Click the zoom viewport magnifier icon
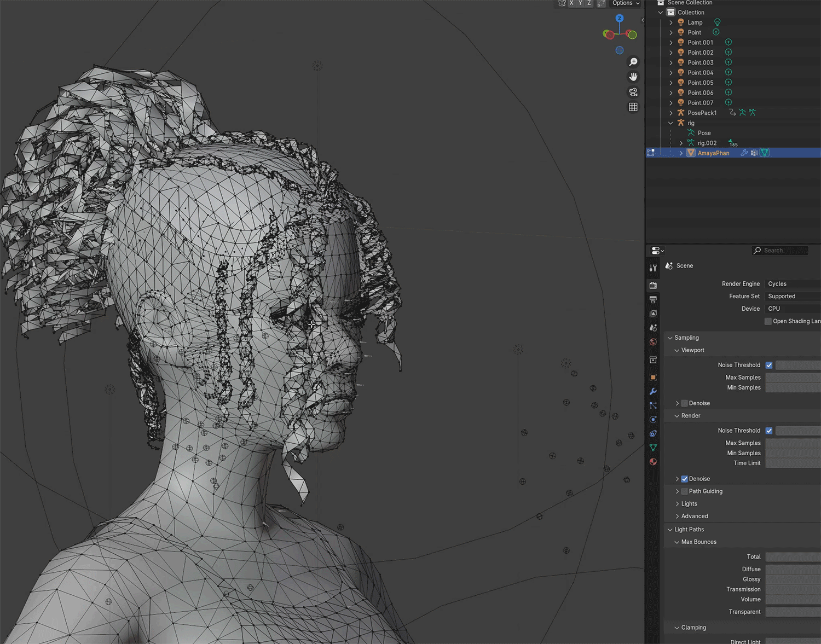The height and width of the screenshot is (644, 821). point(633,62)
